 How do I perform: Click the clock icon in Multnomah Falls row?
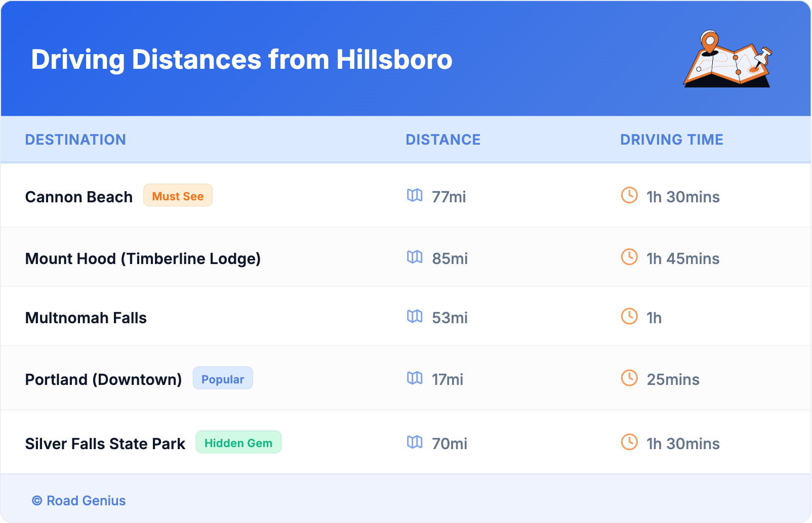pos(629,316)
